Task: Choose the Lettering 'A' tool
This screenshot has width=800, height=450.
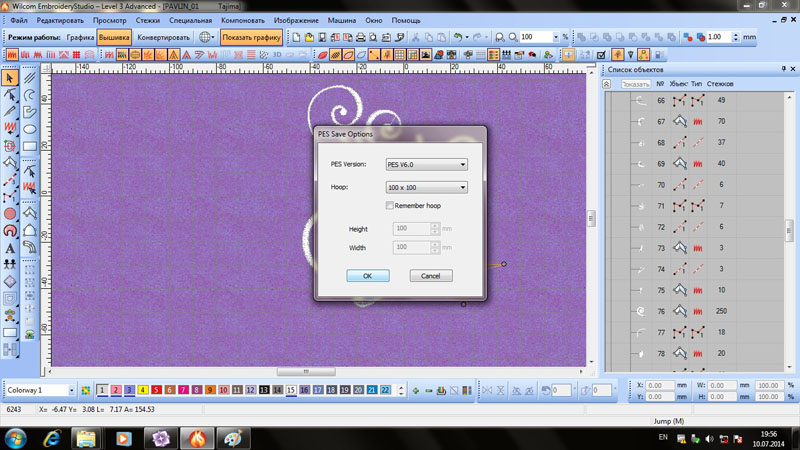Action: pos(10,247)
